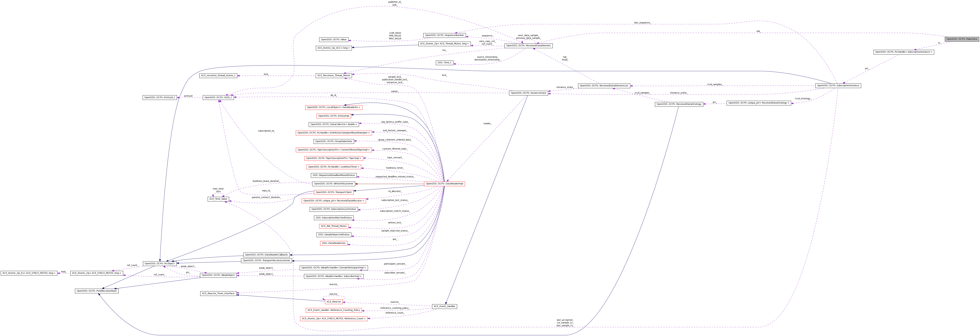The width and height of the screenshot is (980, 336).
Task: Select ACE_recursive_thread_mutex_t node
Action: [218, 76]
